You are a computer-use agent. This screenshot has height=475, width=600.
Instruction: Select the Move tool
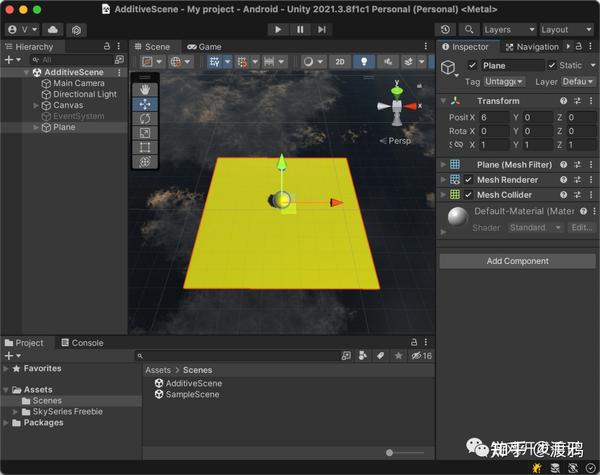click(x=145, y=104)
